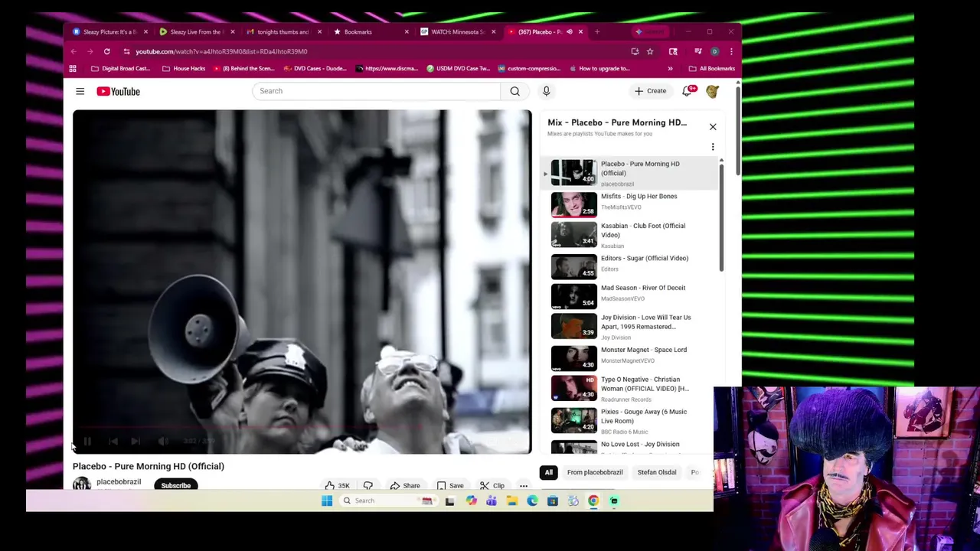
Task: Open 'Editors - Sugar (Official Video)' title
Action: (645, 258)
